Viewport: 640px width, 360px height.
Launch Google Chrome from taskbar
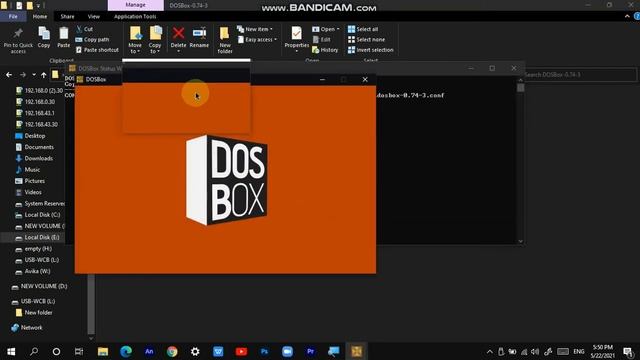click(x=172, y=351)
